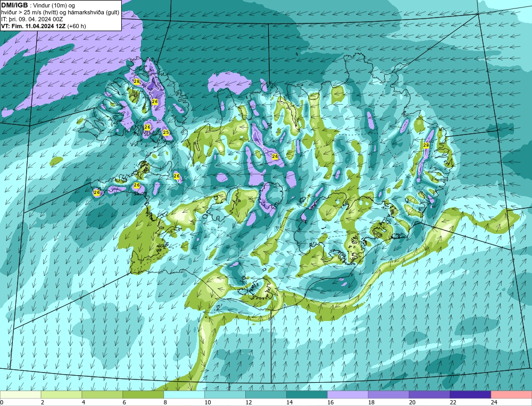Click the yellow 28 gust marker in East Iceland
The width and height of the screenshot is (532, 406).
pyautogui.click(x=426, y=145)
